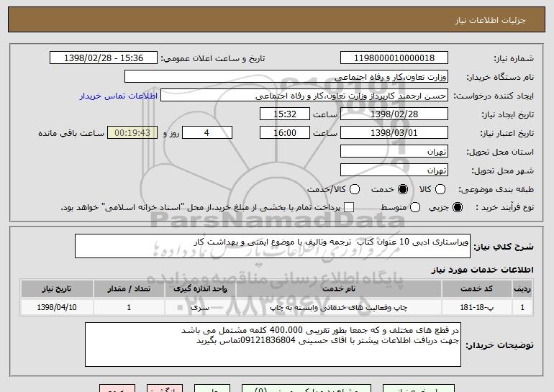The height and width of the screenshot is (392, 554).
Task: Toggle the اسناد خزانه اسلامی payment checkbox
Action: click(349, 208)
